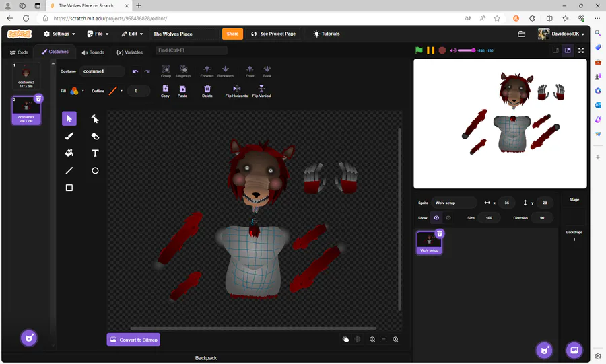Redo the costume edit

pos(147,71)
